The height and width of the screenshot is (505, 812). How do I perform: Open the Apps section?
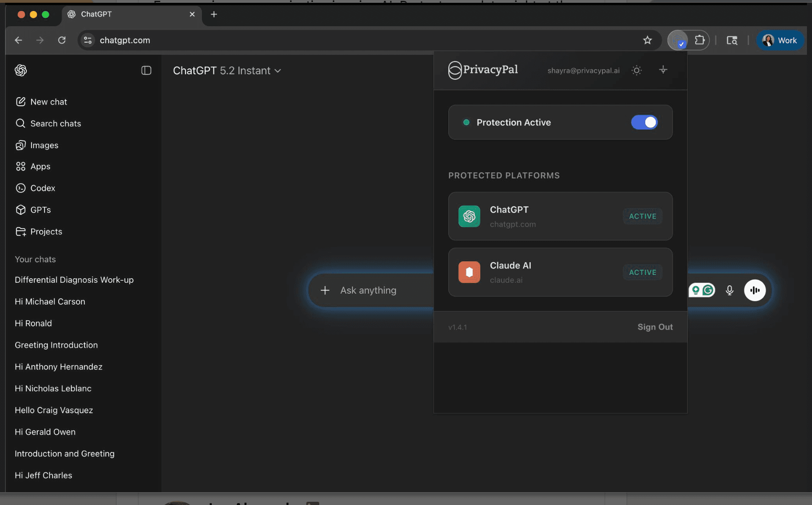point(40,166)
